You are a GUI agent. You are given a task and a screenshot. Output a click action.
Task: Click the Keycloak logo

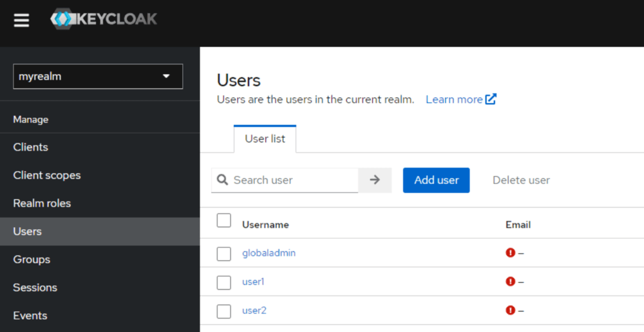click(x=104, y=19)
